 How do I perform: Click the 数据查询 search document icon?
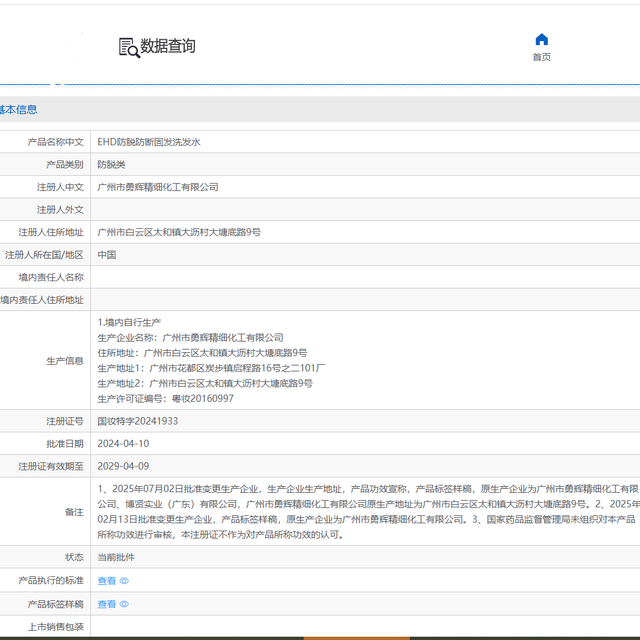(129, 47)
